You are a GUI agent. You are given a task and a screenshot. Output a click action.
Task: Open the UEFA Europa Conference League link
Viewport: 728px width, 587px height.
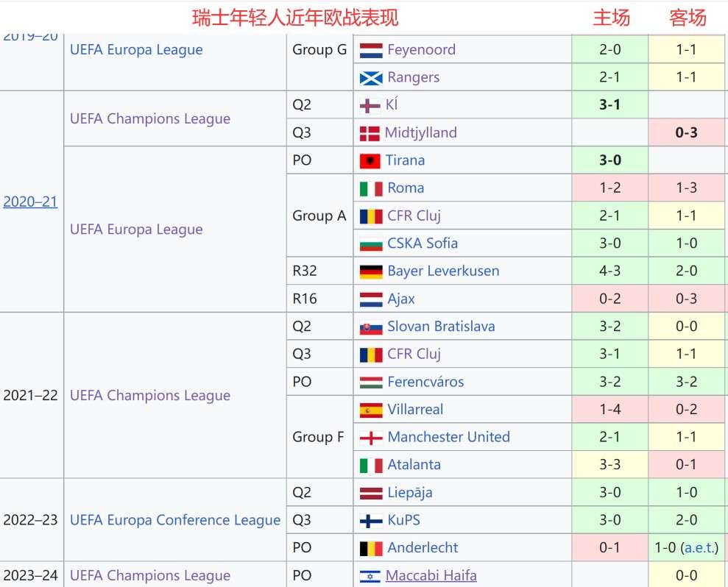coord(175,520)
